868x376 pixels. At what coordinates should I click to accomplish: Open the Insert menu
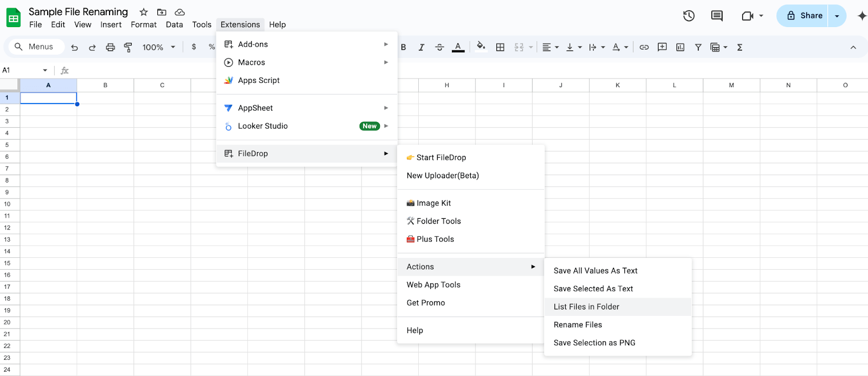pyautogui.click(x=111, y=24)
